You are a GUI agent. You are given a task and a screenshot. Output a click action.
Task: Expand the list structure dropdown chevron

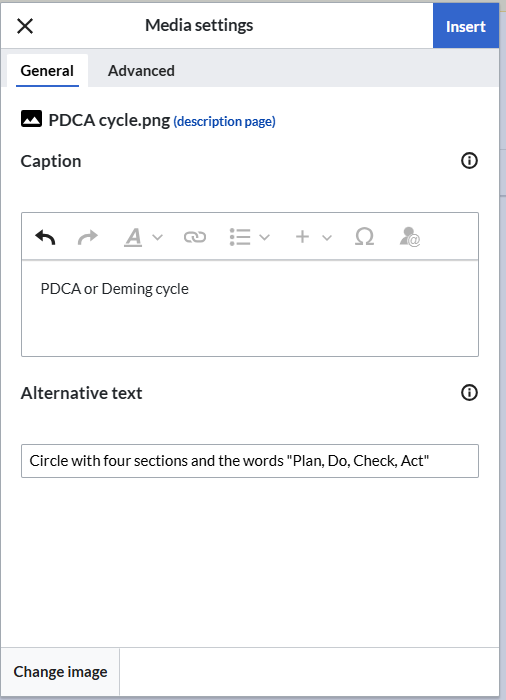(x=264, y=238)
